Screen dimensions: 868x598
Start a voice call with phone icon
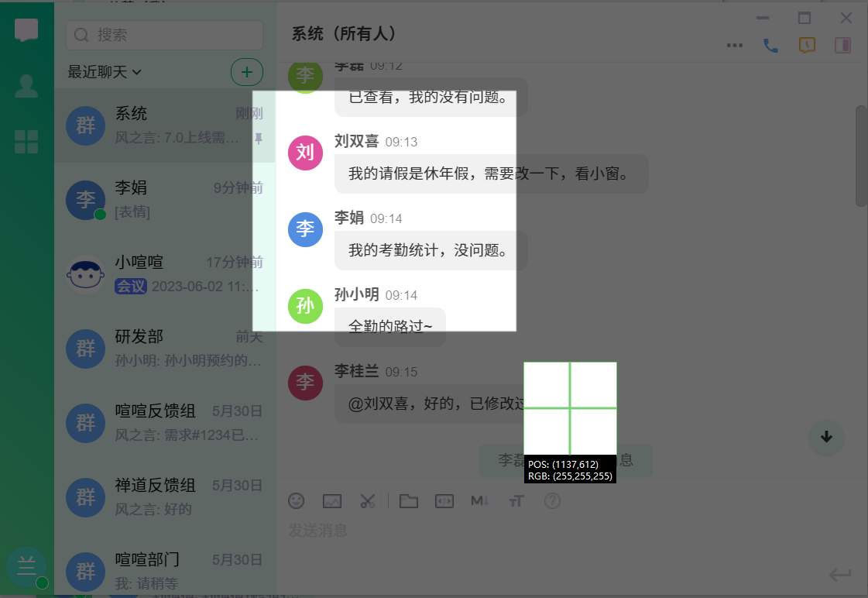[x=770, y=46]
